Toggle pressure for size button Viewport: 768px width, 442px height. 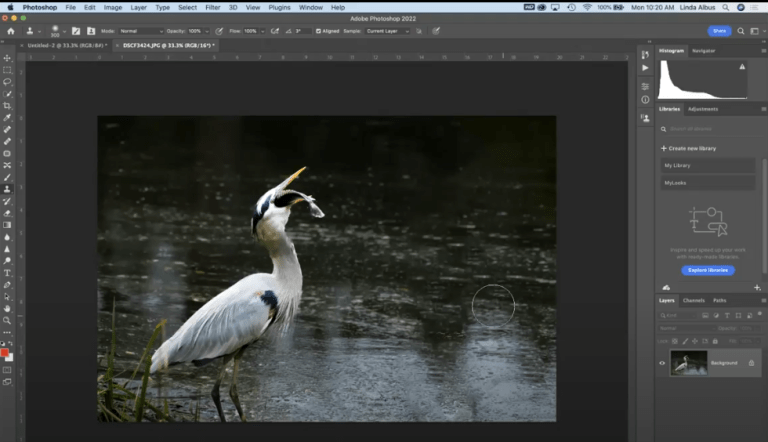pos(436,31)
